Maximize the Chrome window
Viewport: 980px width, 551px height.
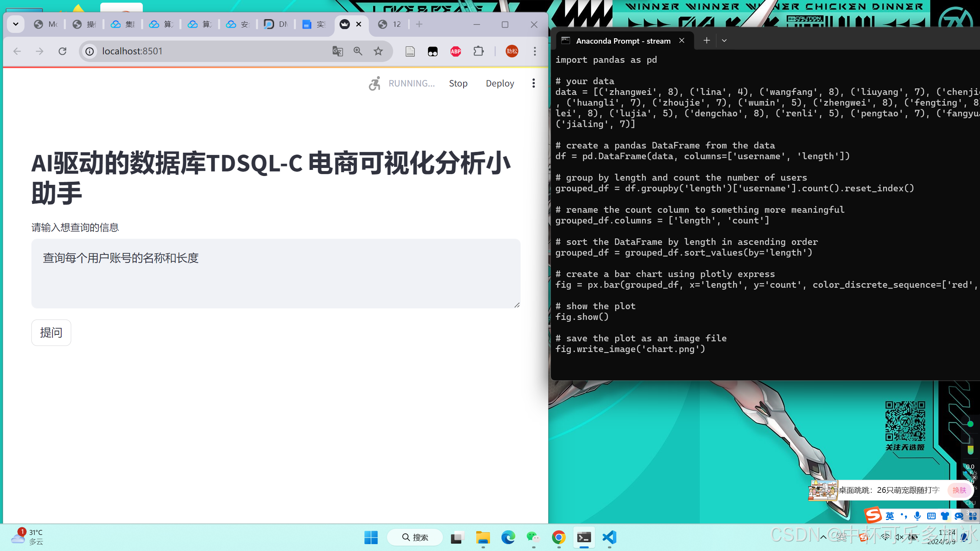tap(505, 24)
